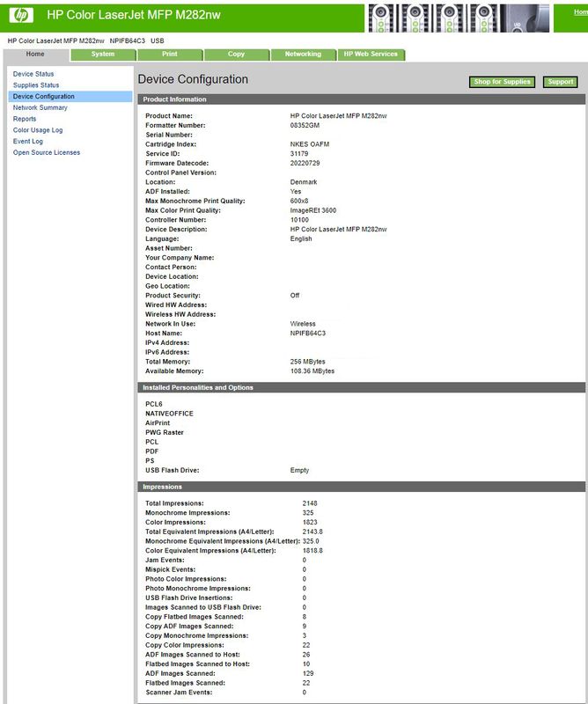Image resolution: width=588 pixels, height=704 pixels.
Task: Click the Controller Number value 10100
Action: [299, 219]
